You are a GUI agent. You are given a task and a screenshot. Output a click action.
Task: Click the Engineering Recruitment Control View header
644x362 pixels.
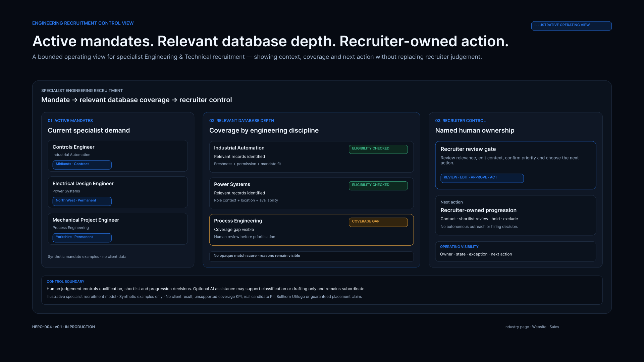[x=83, y=23]
